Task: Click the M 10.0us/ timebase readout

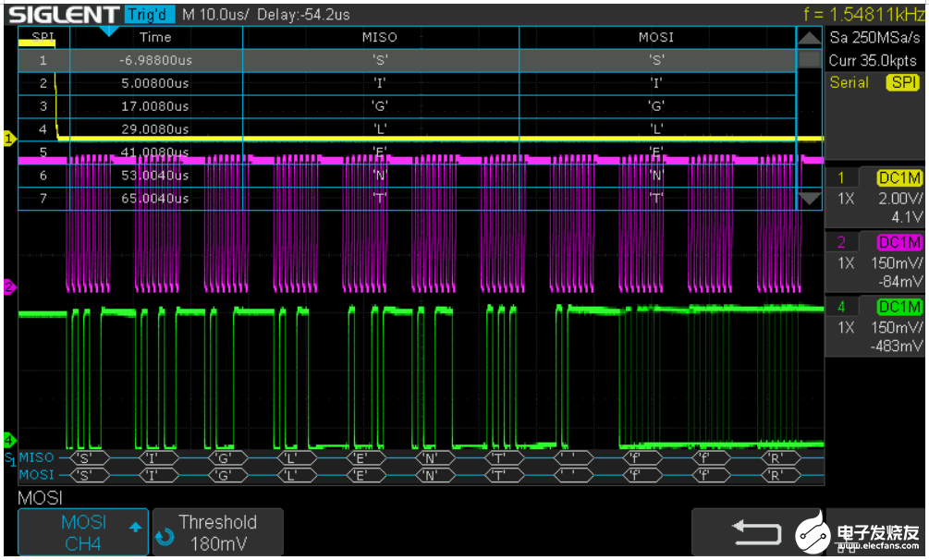Action: tap(215, 14)
